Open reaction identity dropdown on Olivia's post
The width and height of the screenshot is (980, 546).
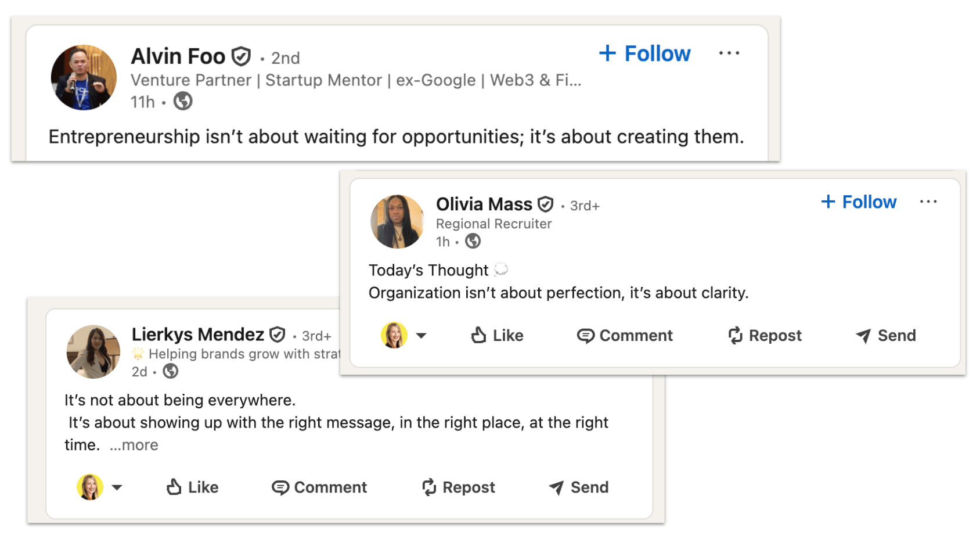[x=421, y=336]
